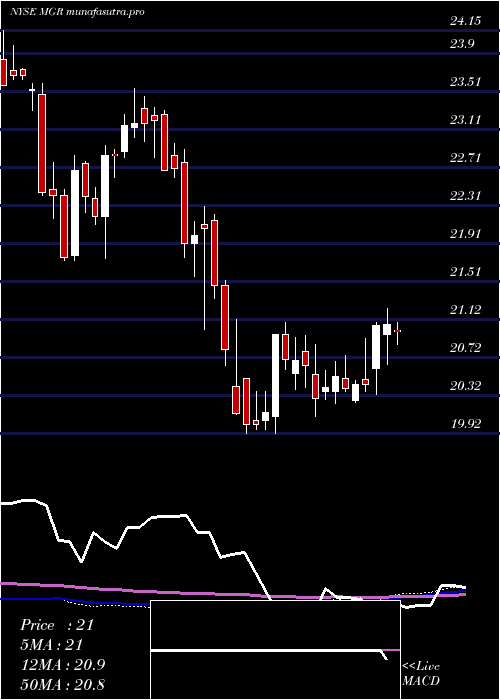Click the 50MA : 20.8 readout

click(62, 684)
